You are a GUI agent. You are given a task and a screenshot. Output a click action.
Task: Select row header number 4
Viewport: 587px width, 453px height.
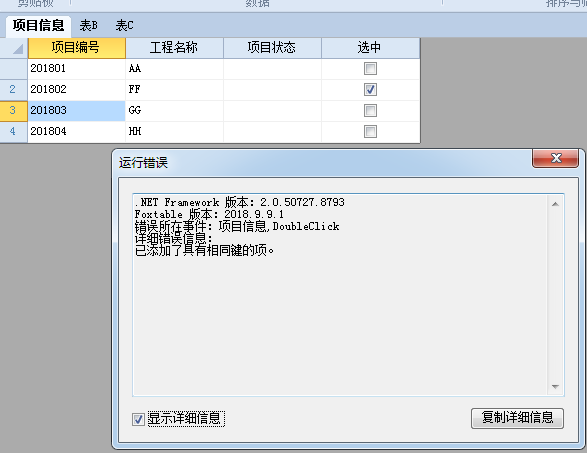pos(13,131)
